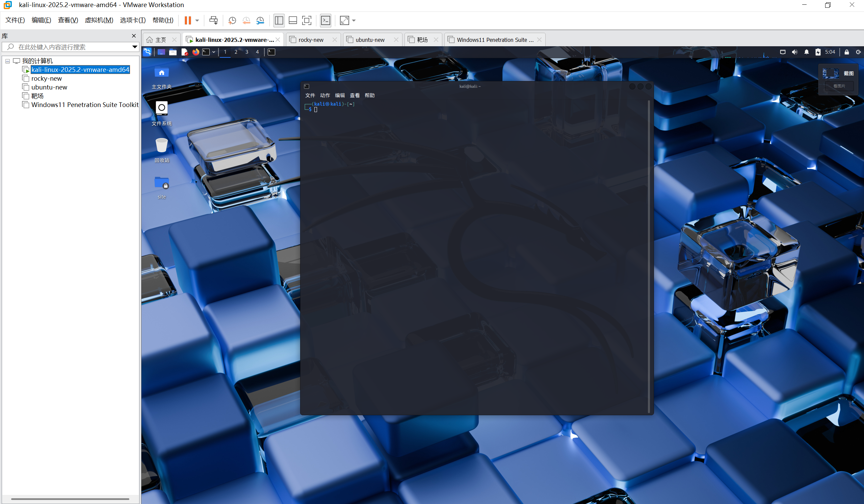Click show desktop icon in Kali panel
Image resolution: width=864 pixels, height=504 pixels.
161,52
